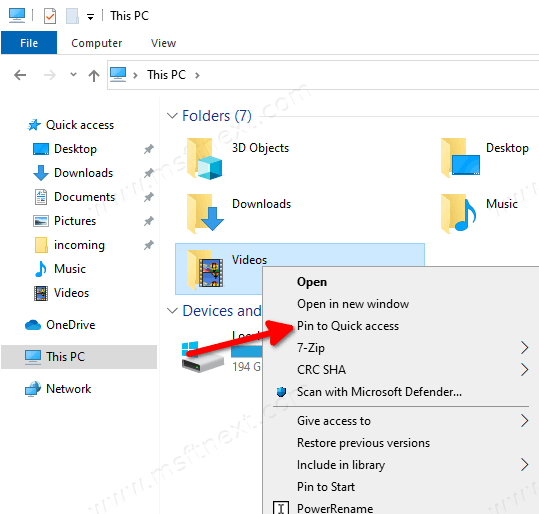Click the New folder icon in title bar
Image resolution: width=539 pixels, height=514 pixels.
[72, 16]
